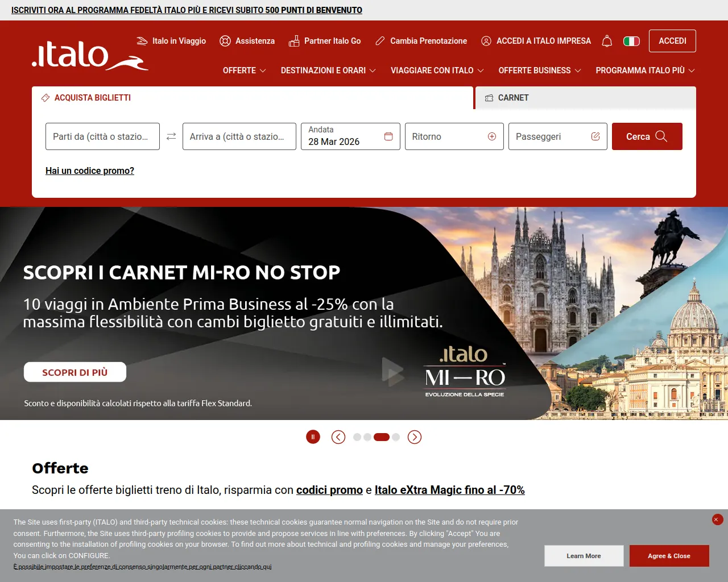Click SCOPRI DI PIÙ button
Viewport: 728px width, 582px height.
[x=75, y=372]
